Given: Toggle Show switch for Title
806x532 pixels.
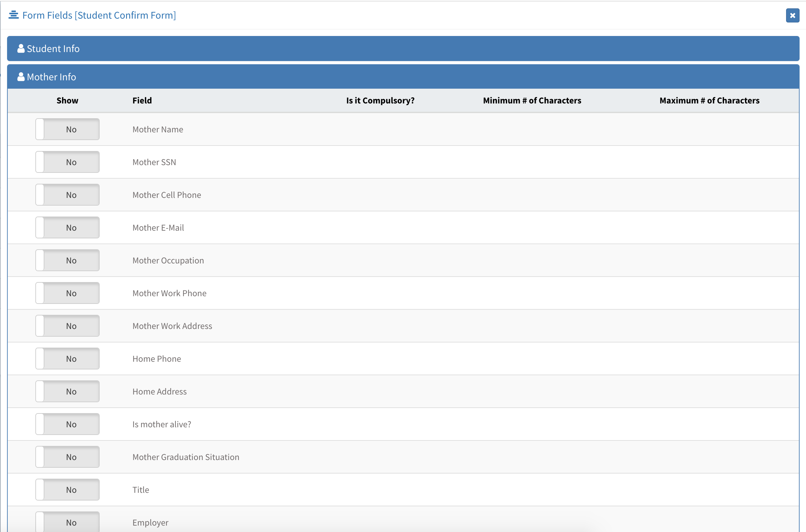Looking at the screenshot, I should point(67,490).
